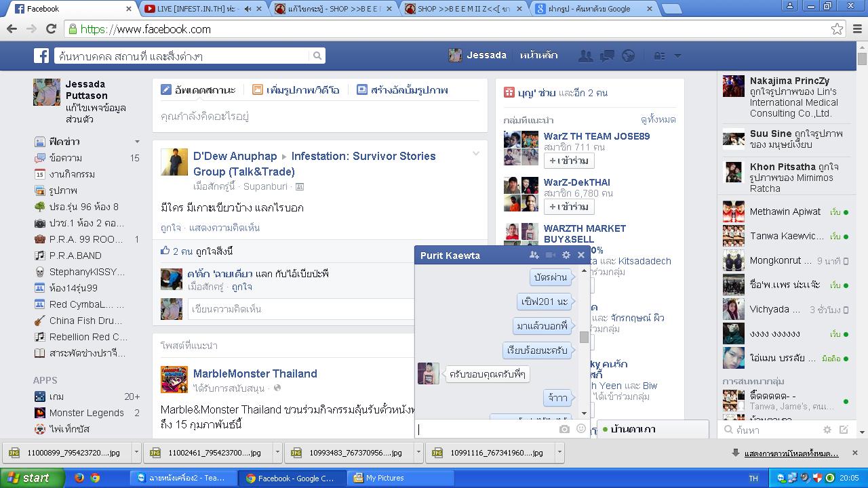Open the account menu arrow in top bar
This screenshot has height=488, width=868.
point(677,56)
